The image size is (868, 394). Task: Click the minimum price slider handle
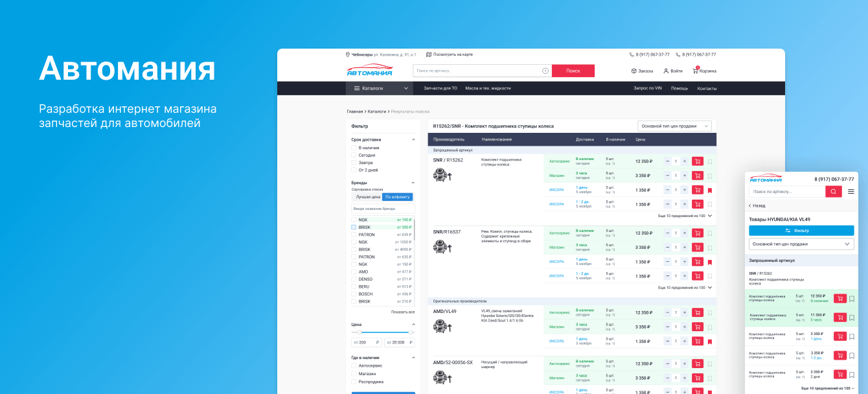[360, 332]
